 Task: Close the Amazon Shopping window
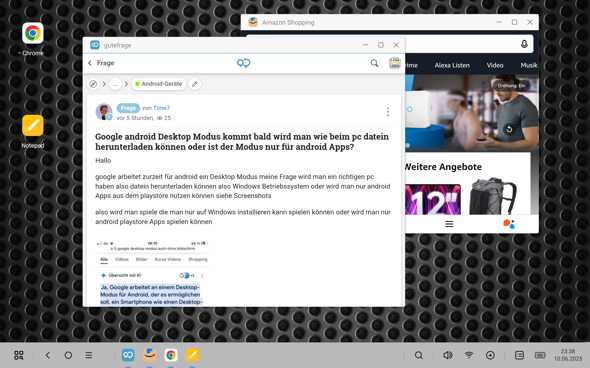[x=530, y=22]
